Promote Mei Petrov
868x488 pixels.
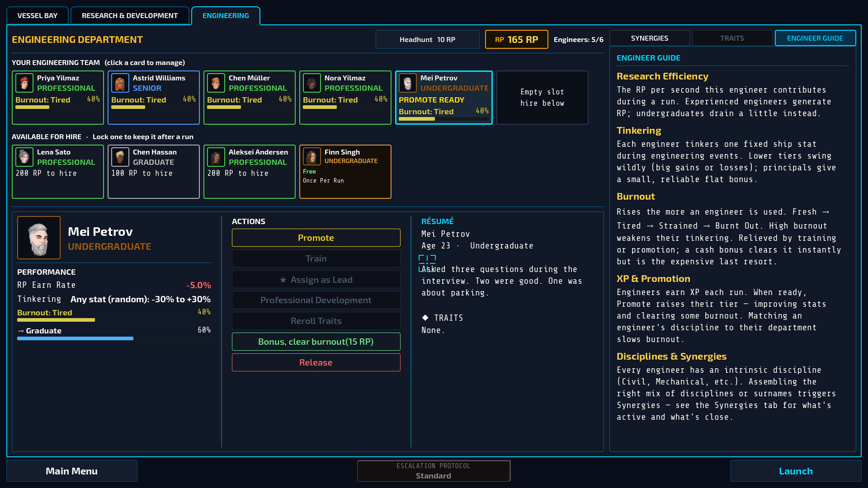pyautogui.click(x=316, y=238)
